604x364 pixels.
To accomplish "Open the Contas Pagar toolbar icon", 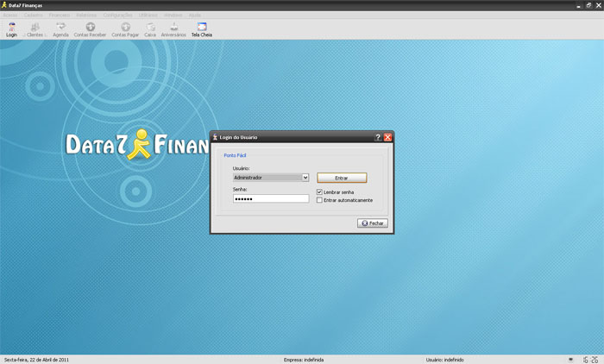I will [125, 29].
